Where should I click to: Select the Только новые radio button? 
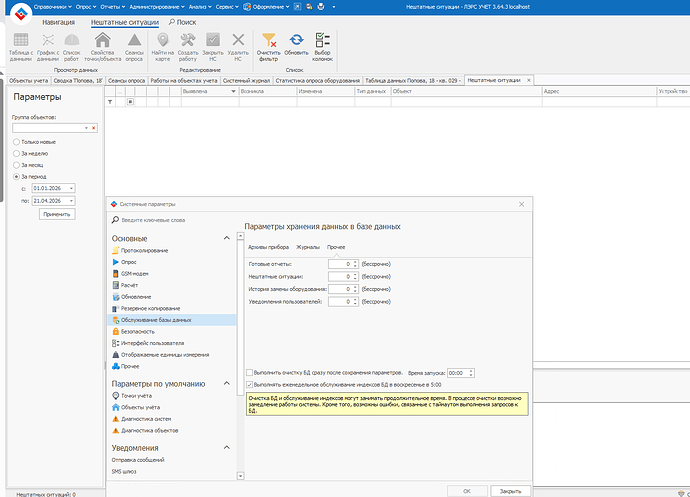(x=16, y=142)
